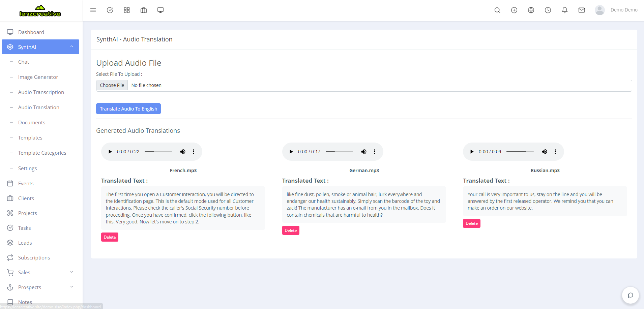The width and height of the screenshot is (644, 309).
Task: Click the clock timer icon
Action: [x=548, y=10]
